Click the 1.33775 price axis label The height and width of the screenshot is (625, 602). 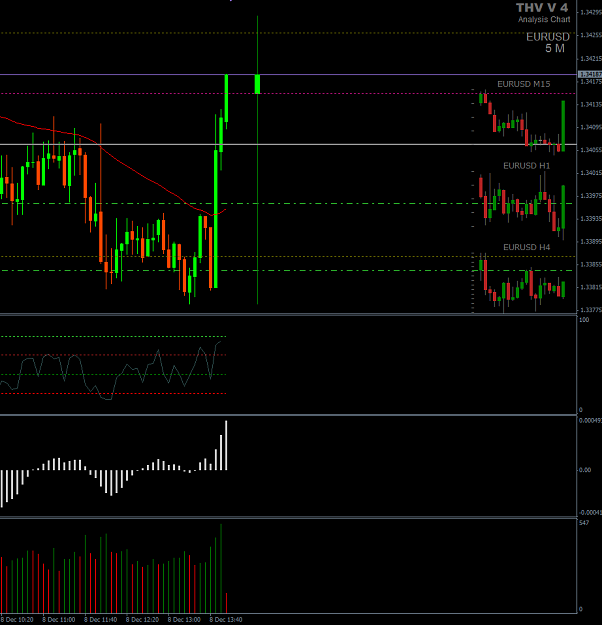point(591,310)
